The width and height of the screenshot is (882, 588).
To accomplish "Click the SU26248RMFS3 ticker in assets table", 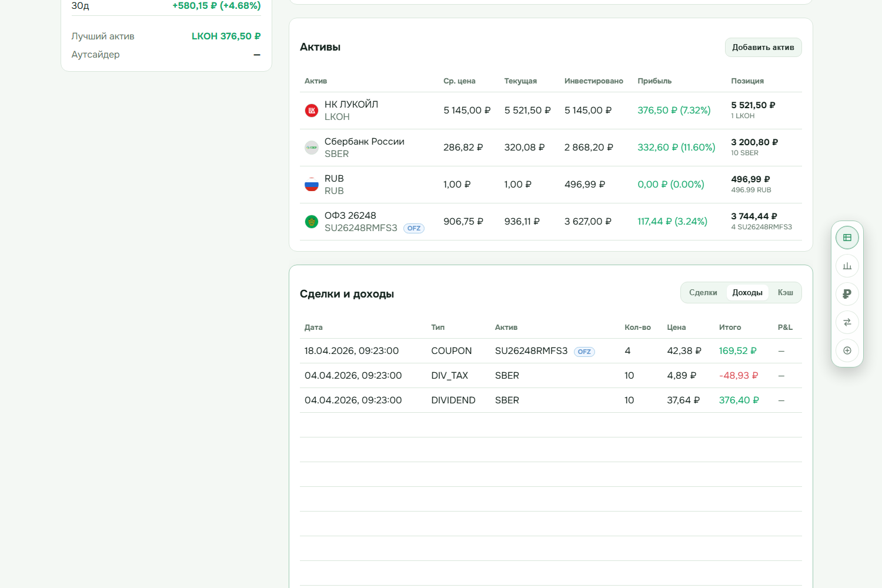I will point(361,228).
